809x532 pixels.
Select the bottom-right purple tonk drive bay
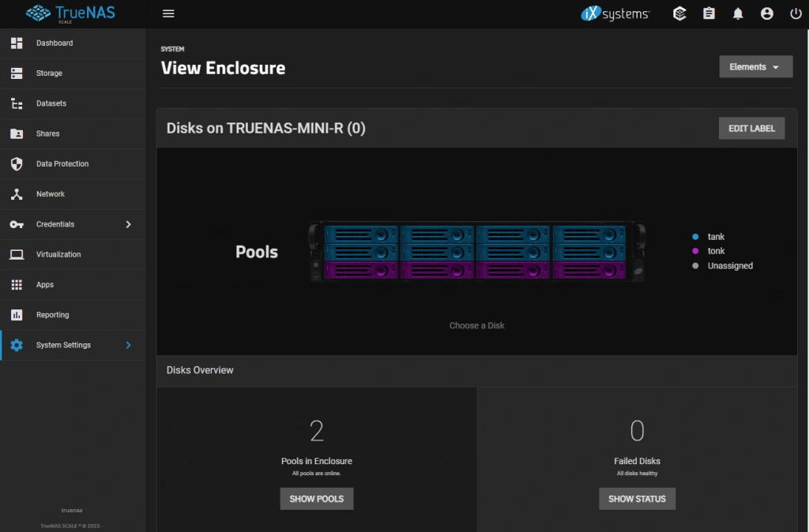[x=589, y=271]
